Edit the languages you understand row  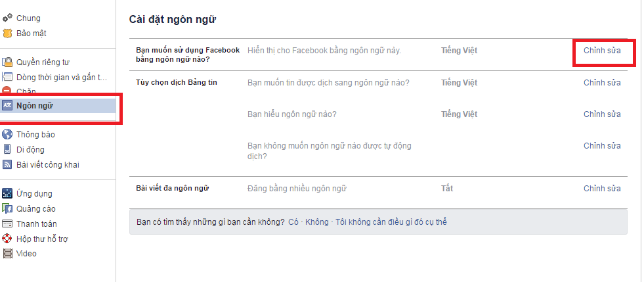pos(601,114)
